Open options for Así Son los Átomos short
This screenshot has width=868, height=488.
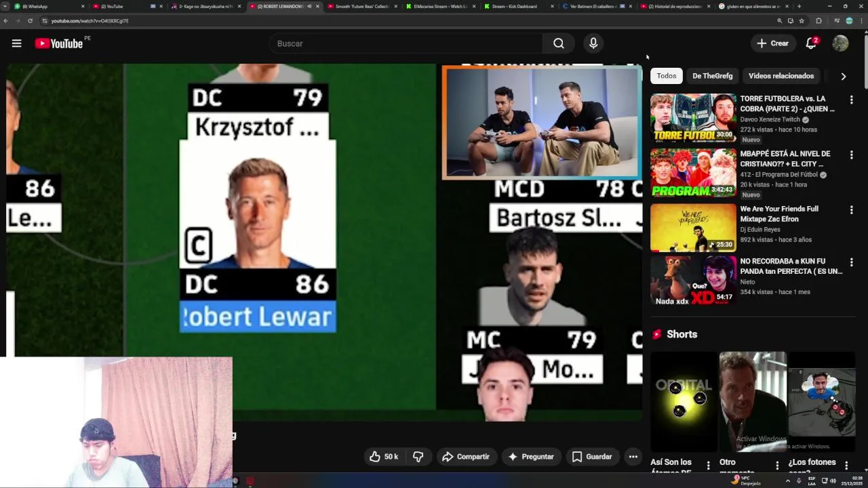[x=708, y=466]
